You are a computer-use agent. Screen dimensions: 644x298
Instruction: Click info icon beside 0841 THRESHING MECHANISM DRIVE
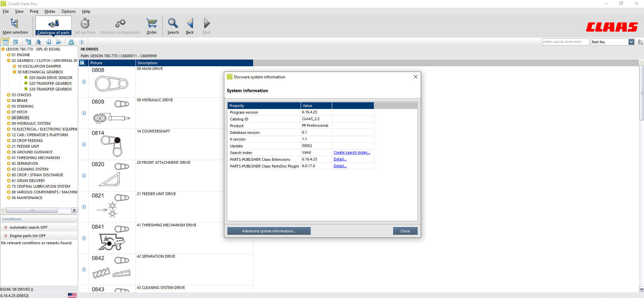tap(84, 238)
